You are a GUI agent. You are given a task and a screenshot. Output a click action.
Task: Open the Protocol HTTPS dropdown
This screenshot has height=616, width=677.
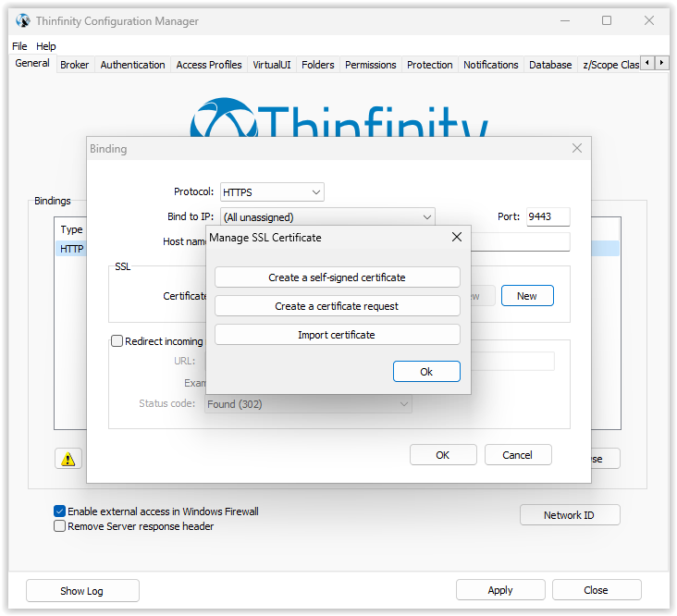pos(272,192)
